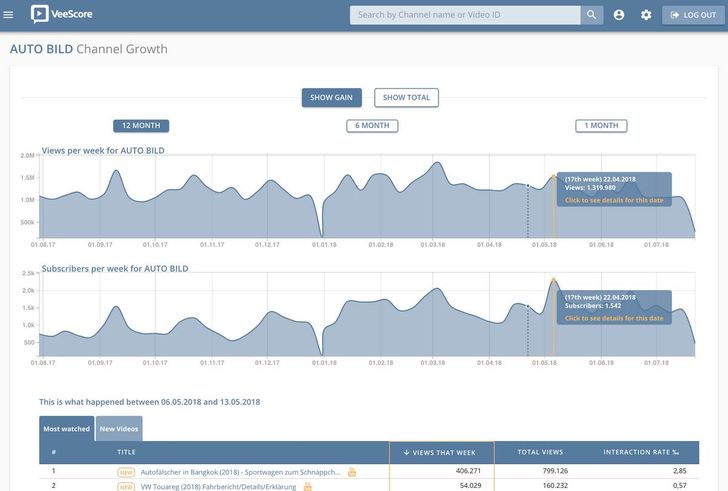This screenshot has width=728, height=491.
Task: Click highlighted orange marker on views chart
Action: (553, 176)
